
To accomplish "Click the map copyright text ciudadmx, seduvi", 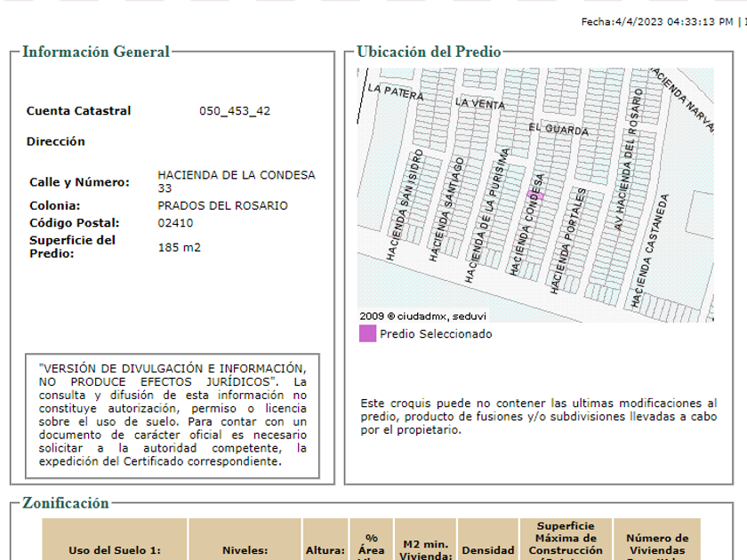I will 423,316.
